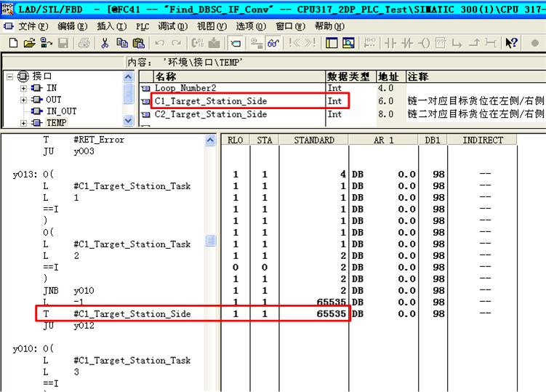Expand the IN tree node
546x392 pixels.
coord(23,88)
